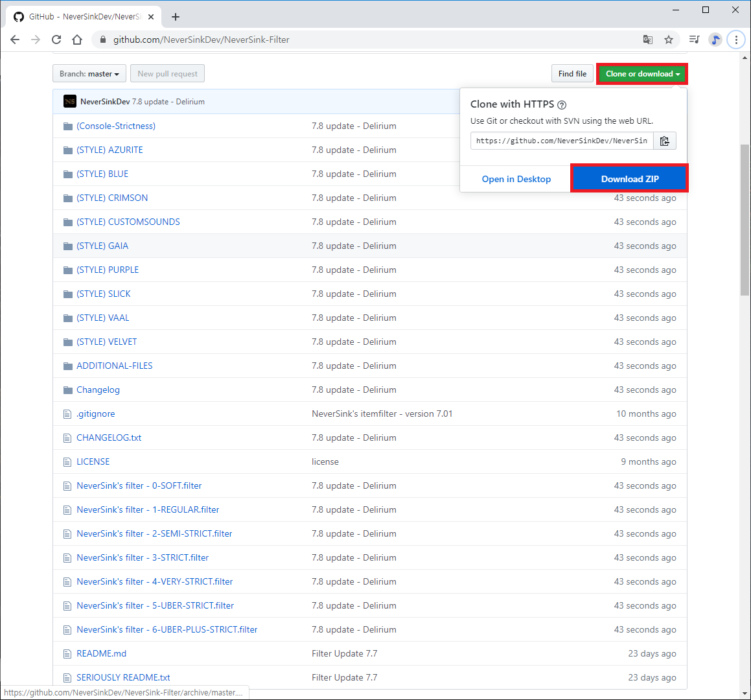Open the latest commit message '7.8 update - Delirium' in header
751x700 pixels.
[168, 102]
